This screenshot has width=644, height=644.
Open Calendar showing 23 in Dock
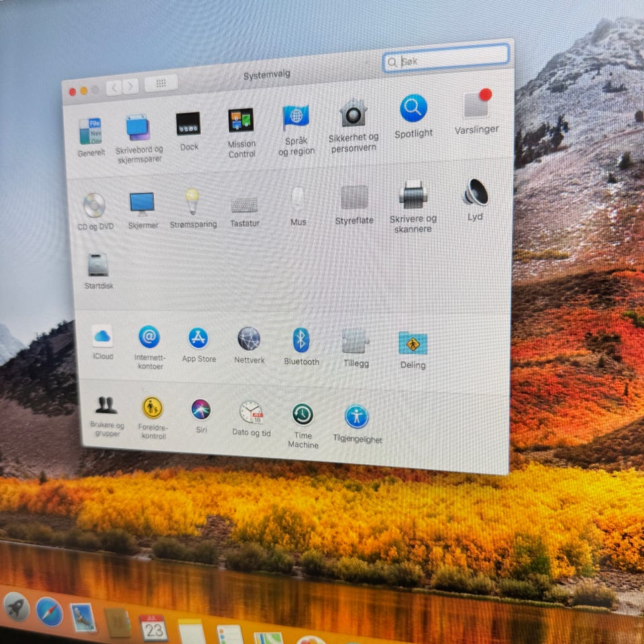(153, 628)
